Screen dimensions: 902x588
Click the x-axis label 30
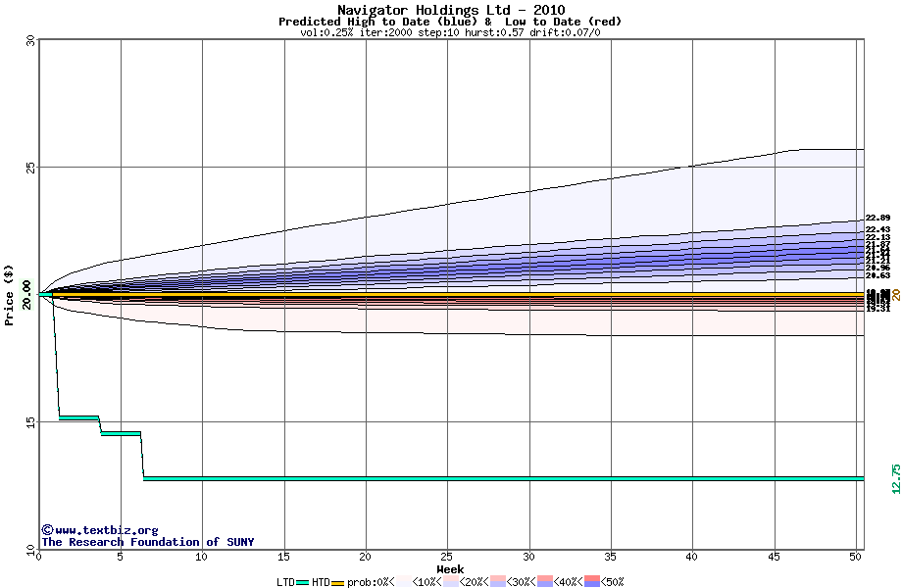point(528,557)
